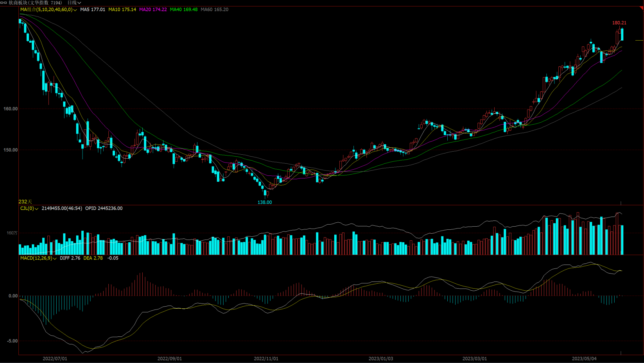The image size is (644, 363).
Task: Open the 日线 period dropdown
Action: point(74,3)
